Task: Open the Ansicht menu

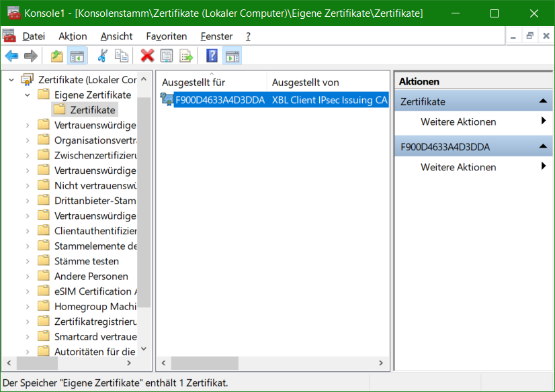Action: pyautogui.click(x=118, y=36)
